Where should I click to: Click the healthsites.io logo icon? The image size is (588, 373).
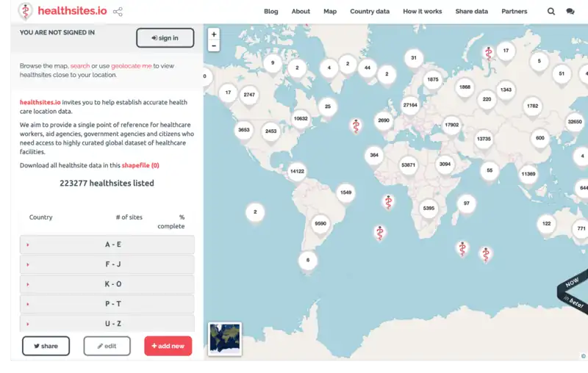26,11
